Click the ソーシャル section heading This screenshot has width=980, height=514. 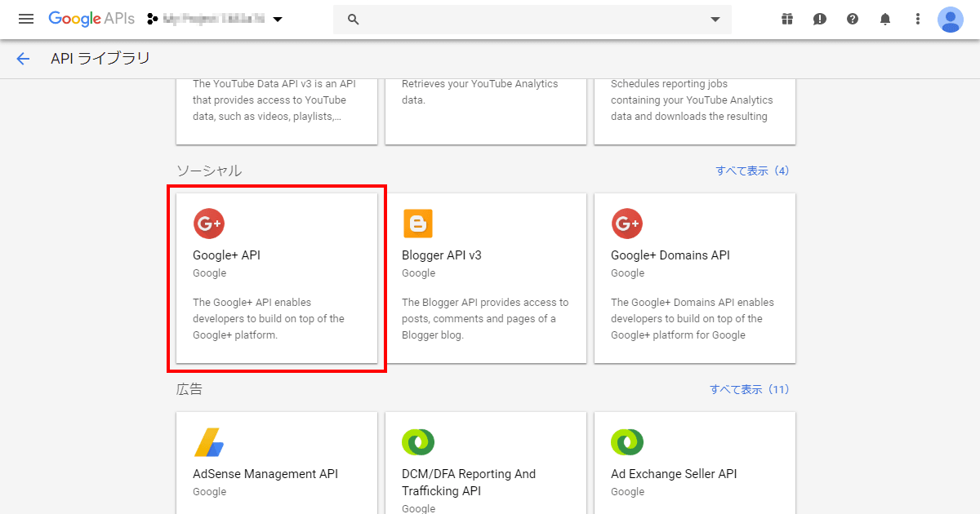click(x=209, y=171)
